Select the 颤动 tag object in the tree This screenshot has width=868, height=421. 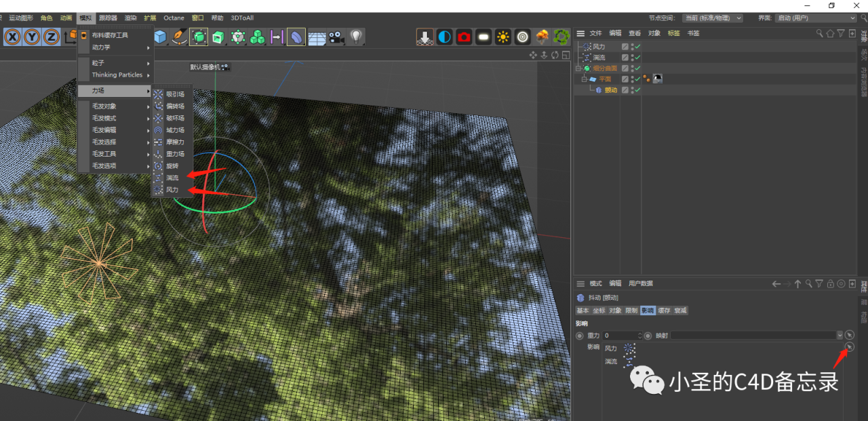point(610,90)
